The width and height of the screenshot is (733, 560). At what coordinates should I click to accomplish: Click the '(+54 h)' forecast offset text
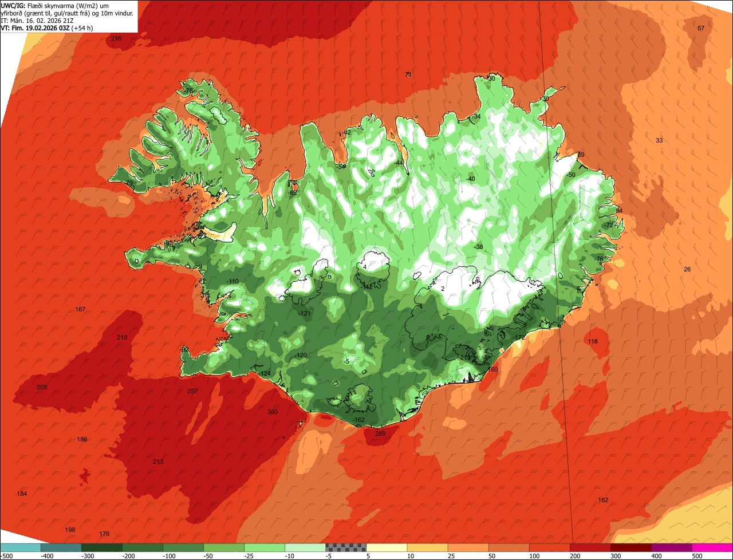83,27
